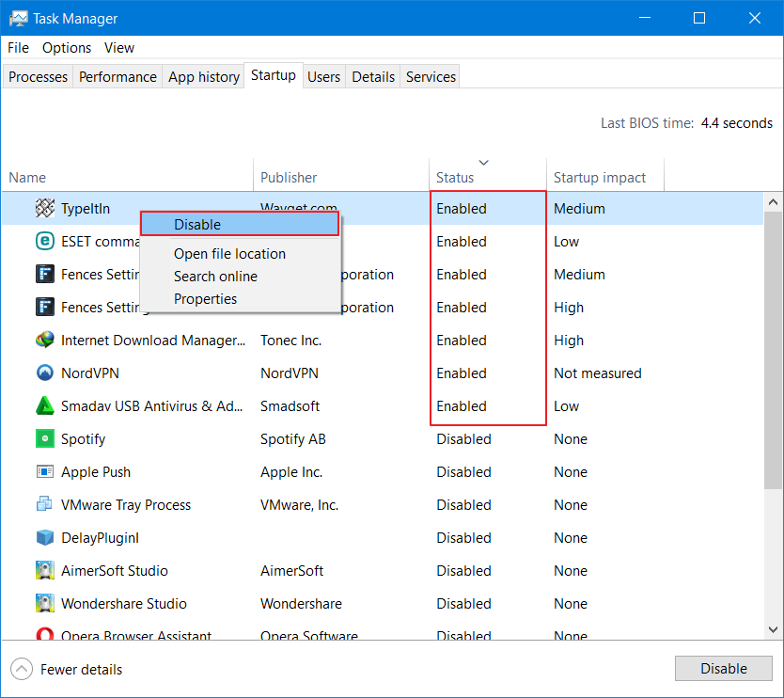Select the NordVPN row name
This screenshot has width=784, height=698.
(x=90, y=373)
